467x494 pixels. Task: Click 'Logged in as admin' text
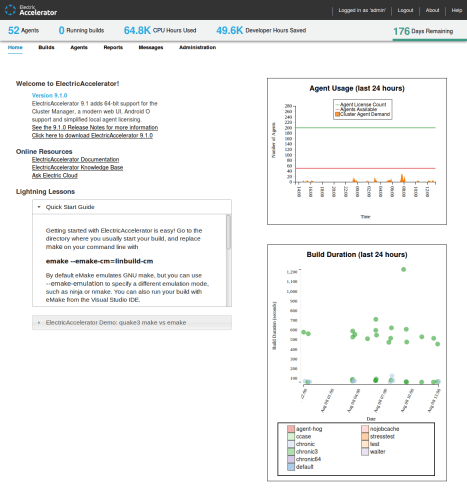coord(362,10)
